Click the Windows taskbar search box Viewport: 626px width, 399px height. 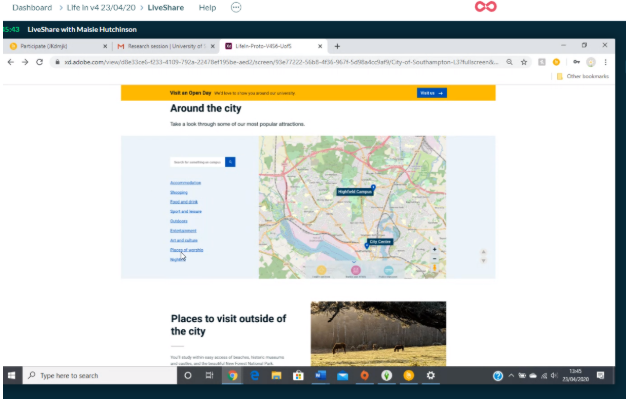point(100,375)
